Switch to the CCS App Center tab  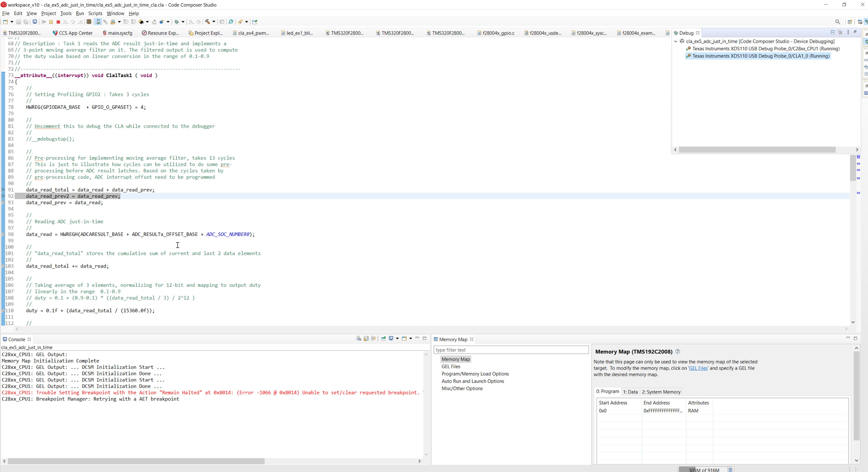72,33
